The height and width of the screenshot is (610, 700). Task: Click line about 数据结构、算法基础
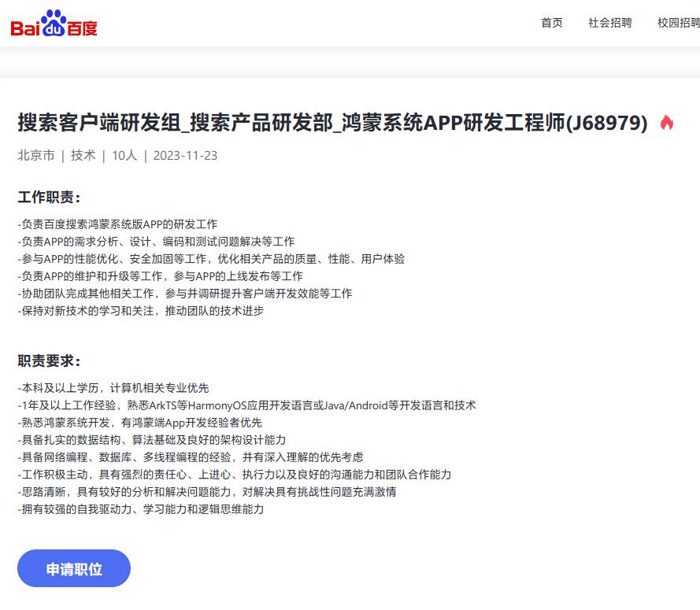pyautogui.click(x=152, y=440)
